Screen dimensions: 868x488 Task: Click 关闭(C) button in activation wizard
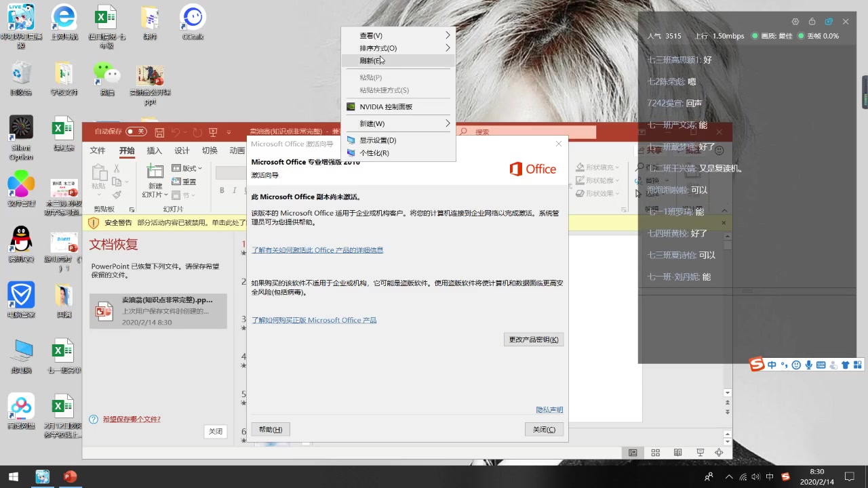coord(544,429)
